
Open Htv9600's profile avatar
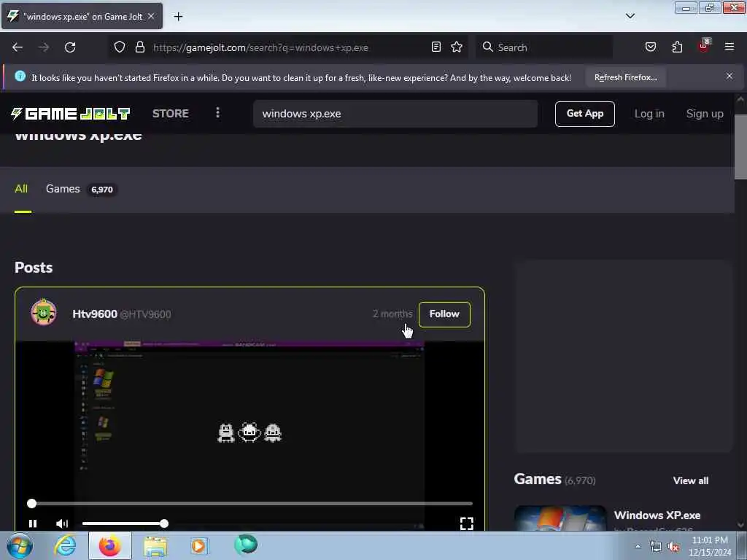tap(44, 312)
